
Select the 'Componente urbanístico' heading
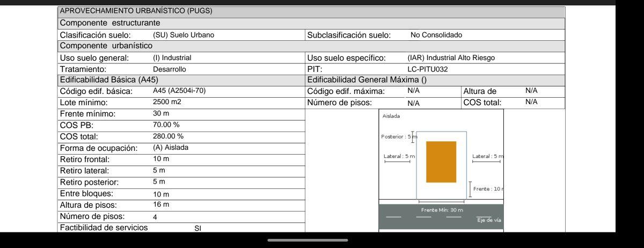tap(106, 46)
